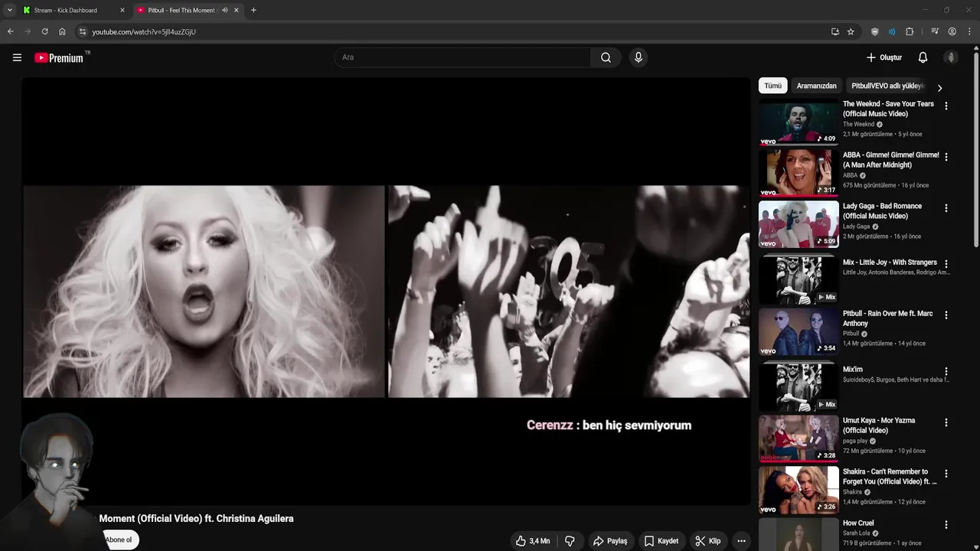Image resolution: width=980 pixels, height=551 pixels.
Task: Open Shakira Can't Remember to Forget You title
Action: [x=890, y=477]
